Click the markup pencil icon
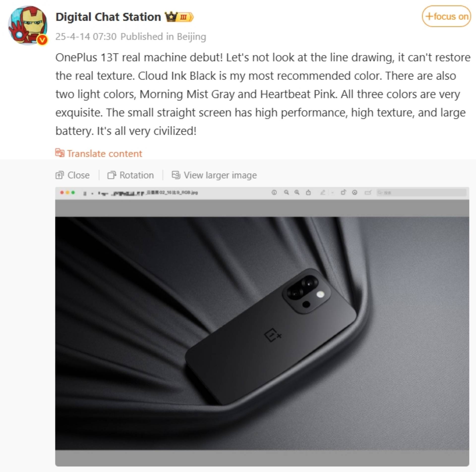The width and height of the screenshot is (476, 472). pos(323,193)
